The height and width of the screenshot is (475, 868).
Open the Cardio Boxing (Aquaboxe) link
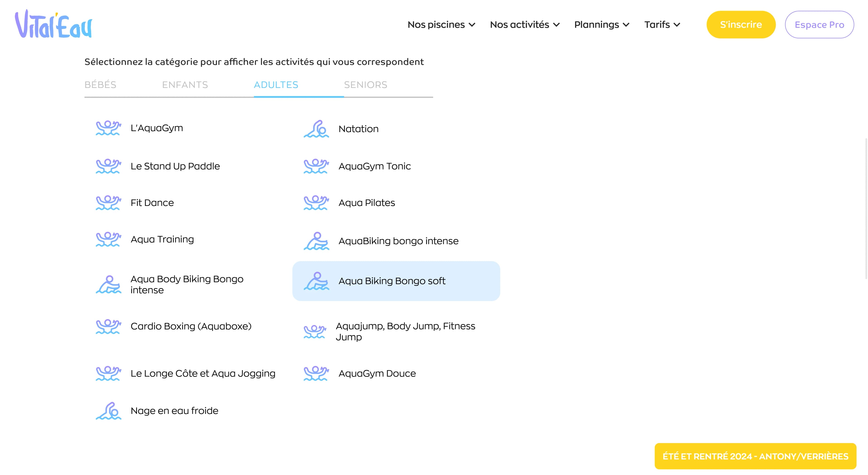point(191,326)
